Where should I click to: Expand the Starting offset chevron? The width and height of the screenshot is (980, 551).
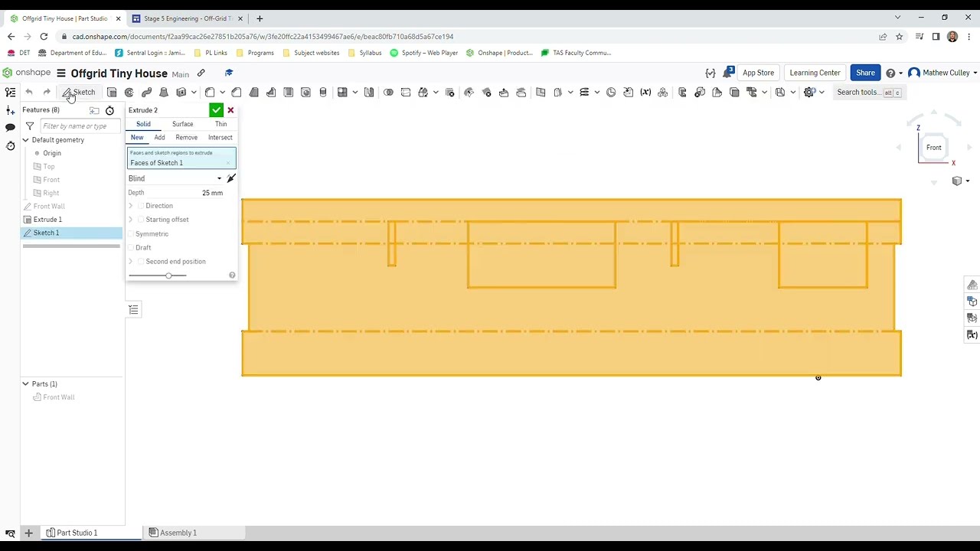[131, 220]
